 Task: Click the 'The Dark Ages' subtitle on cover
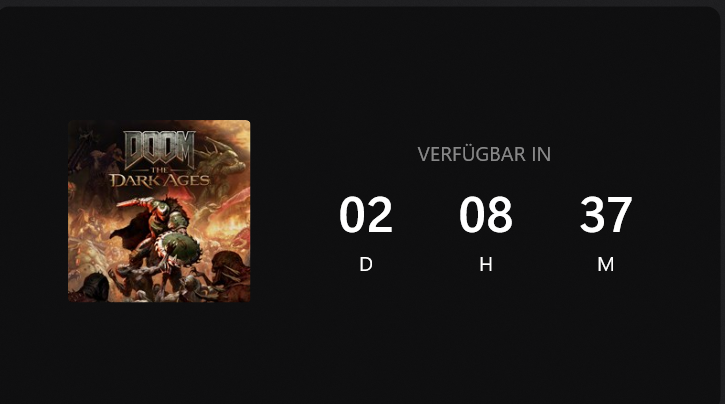160,179
